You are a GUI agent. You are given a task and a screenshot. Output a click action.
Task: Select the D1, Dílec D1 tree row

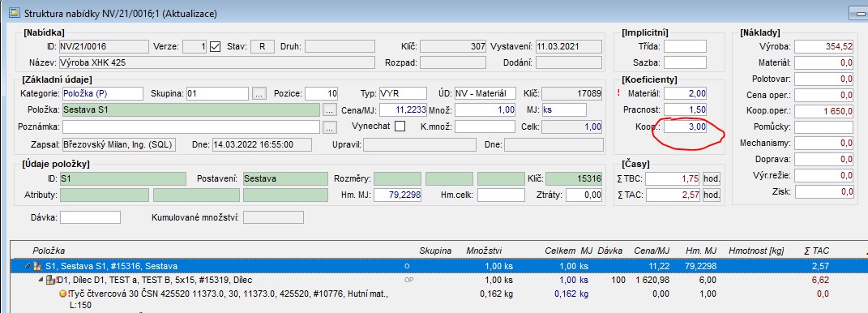click(439, 281)
